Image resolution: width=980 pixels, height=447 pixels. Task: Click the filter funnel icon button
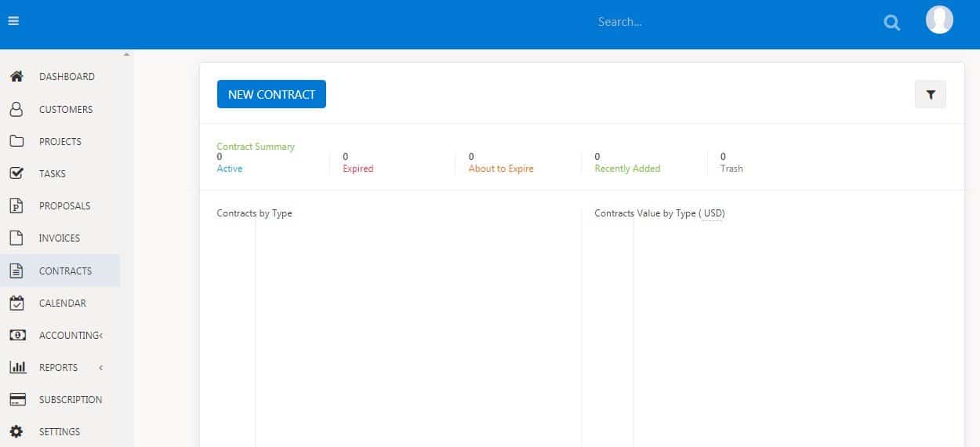930,94
